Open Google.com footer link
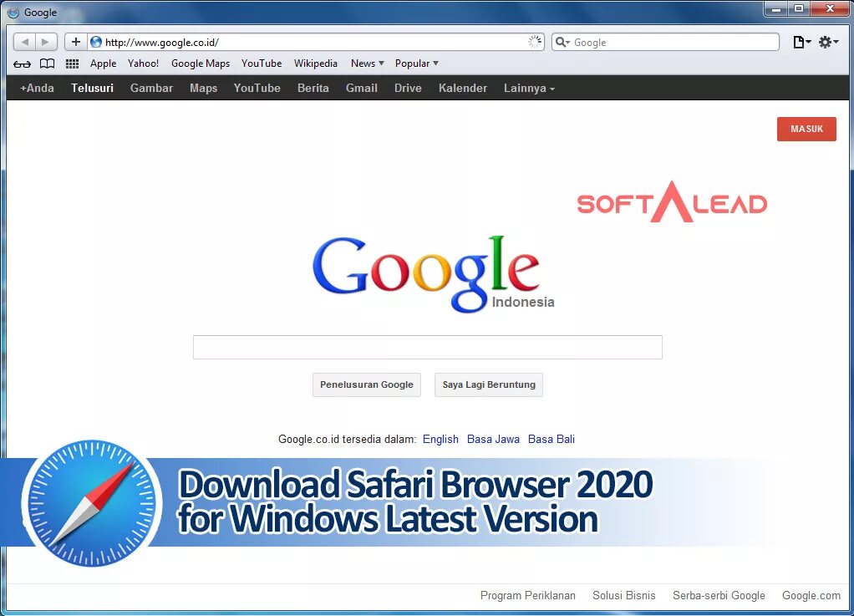This screenshot has width=854, height=616. click(811, 595)
